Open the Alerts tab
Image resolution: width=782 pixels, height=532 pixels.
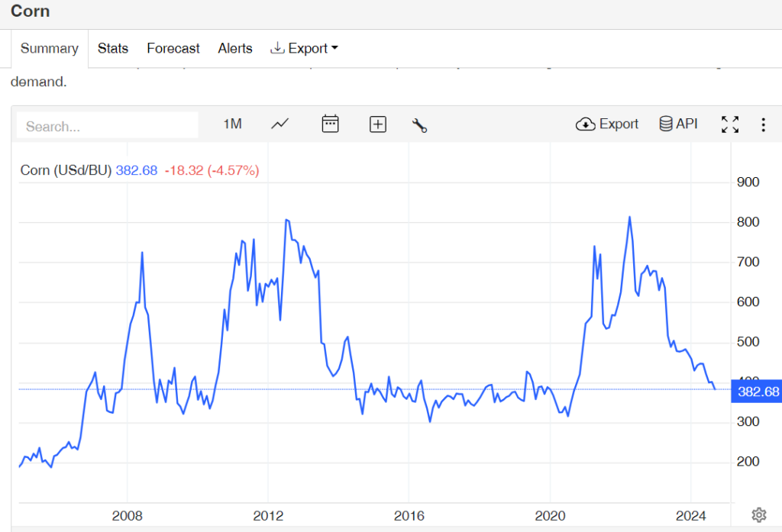coord(235,48)
